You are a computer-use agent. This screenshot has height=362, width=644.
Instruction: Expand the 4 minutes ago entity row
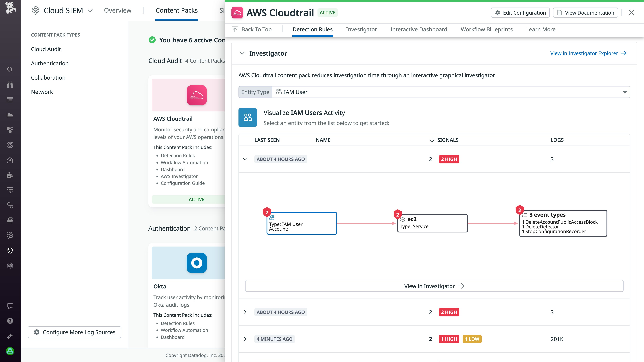click(x=245, y=339)
